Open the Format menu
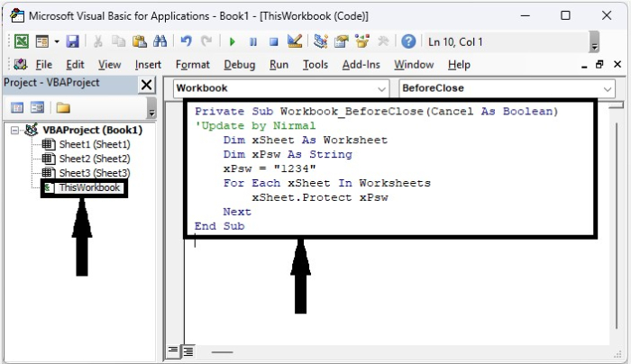 pos(193,65)
